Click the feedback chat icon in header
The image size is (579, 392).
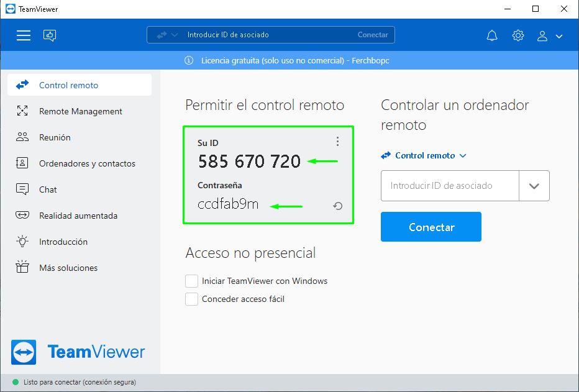pos(50,35)
